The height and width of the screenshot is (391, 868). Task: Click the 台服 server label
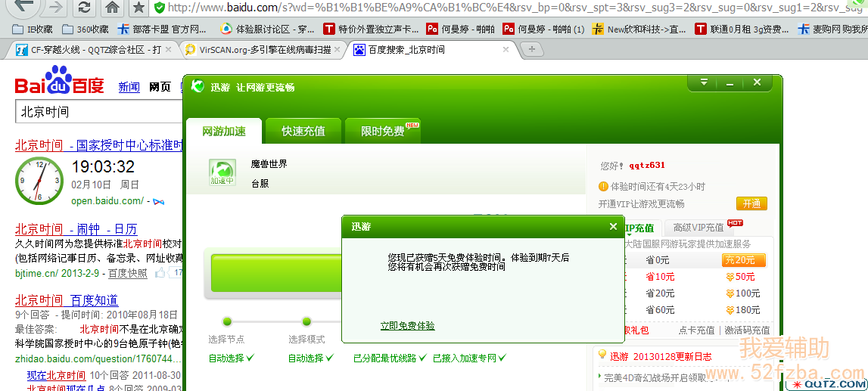pos(260,184)
